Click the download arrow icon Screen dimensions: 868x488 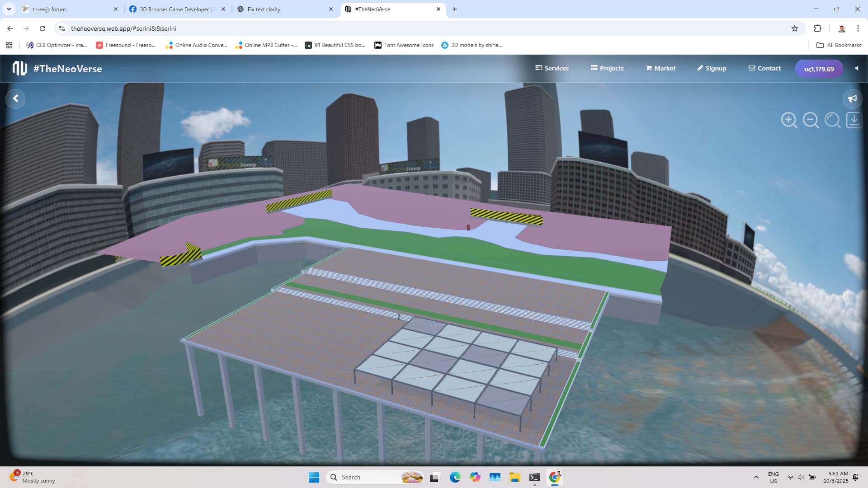pos(854,120)
